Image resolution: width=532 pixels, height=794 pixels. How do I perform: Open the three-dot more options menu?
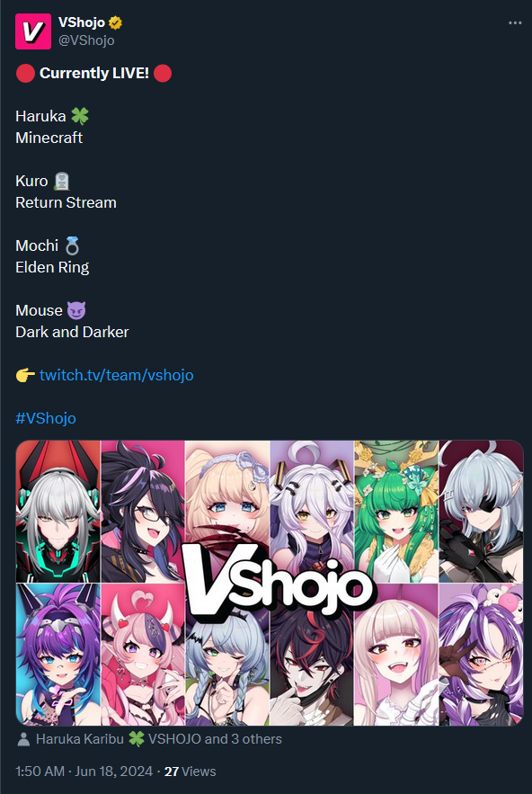point(515,22)
